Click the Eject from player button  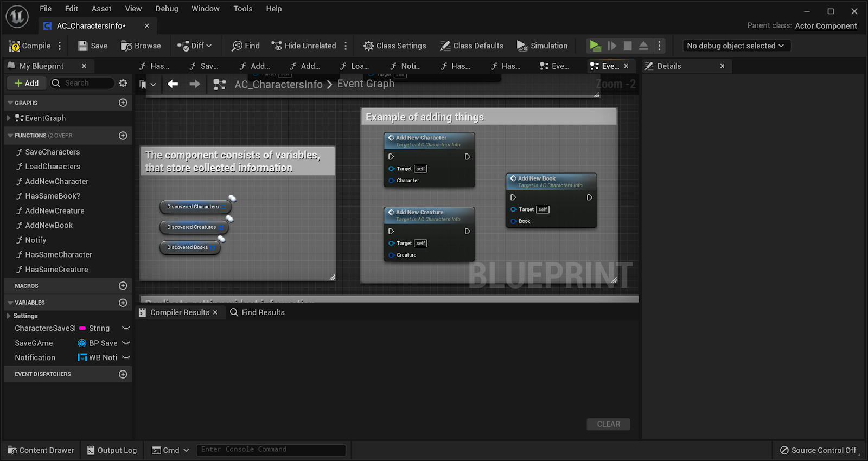click(x=643, y=46)
